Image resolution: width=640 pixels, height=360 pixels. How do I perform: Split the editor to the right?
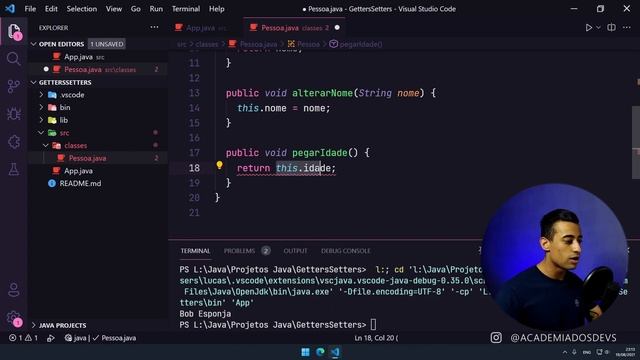pos(611,27)
